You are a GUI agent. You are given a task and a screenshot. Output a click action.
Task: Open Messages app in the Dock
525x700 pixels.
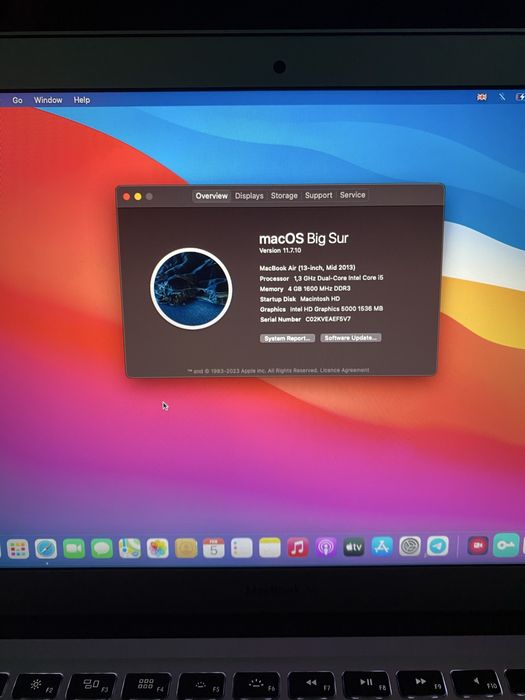coord(102,548)
